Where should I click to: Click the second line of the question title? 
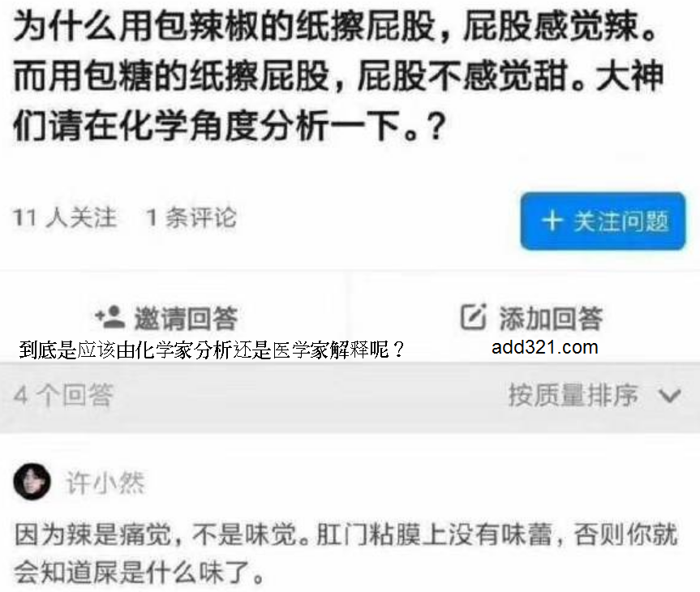[x=338, y=76]
